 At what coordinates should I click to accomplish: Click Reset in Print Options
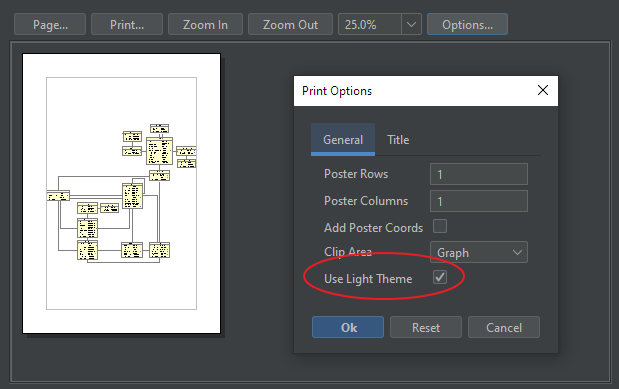click(426, 327)
